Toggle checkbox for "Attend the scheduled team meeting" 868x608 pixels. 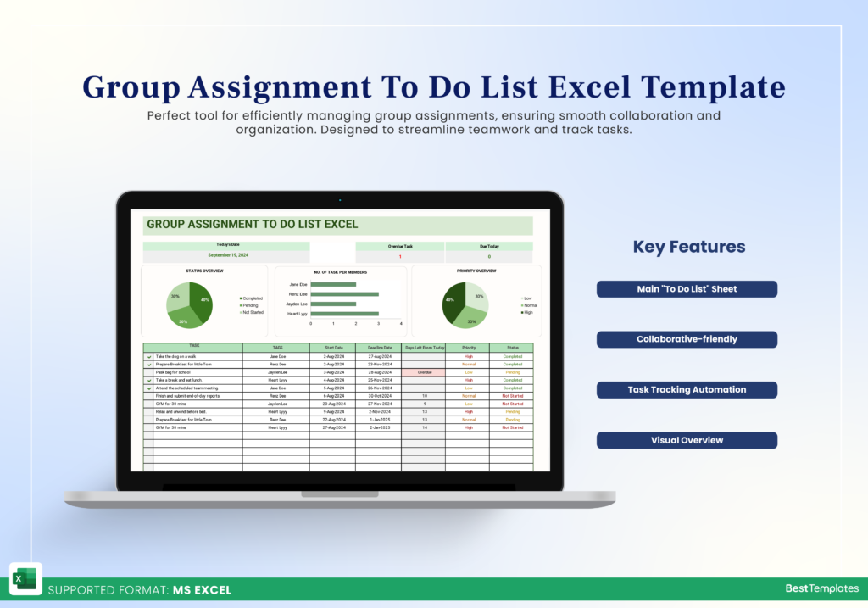[x=148, y=388]
